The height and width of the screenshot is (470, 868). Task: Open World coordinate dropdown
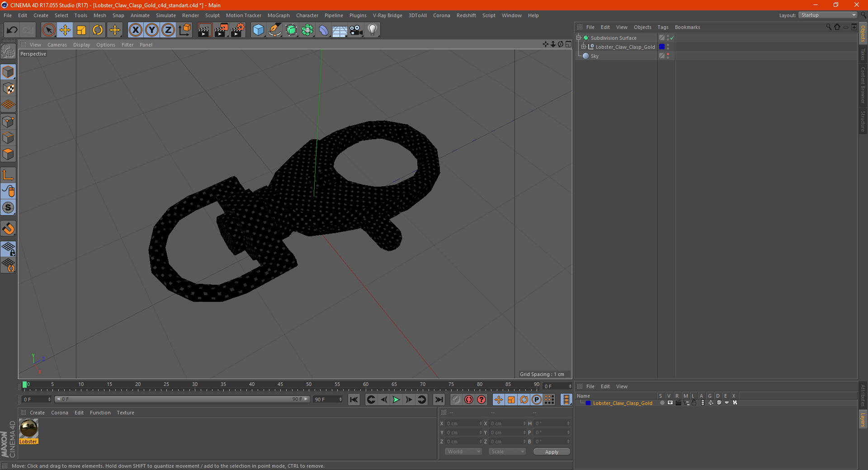(463, 451)
